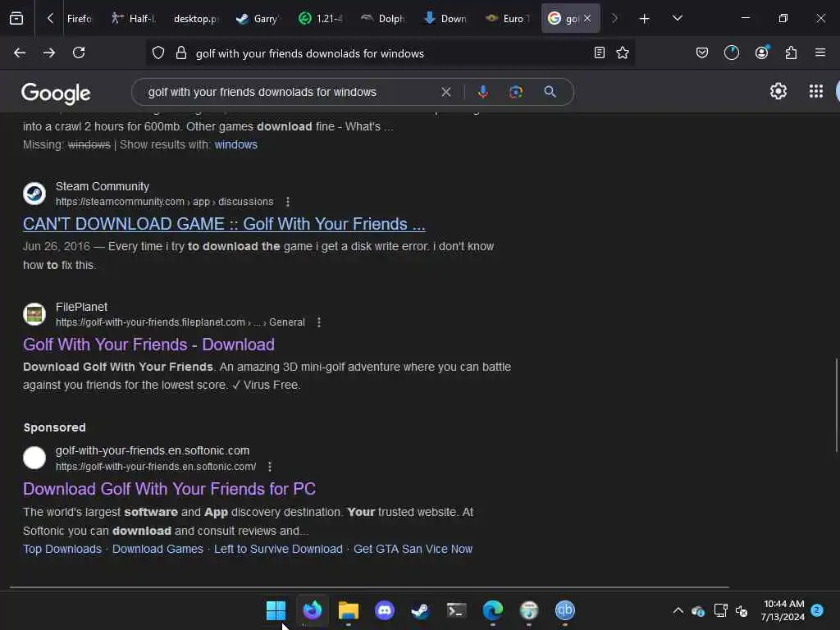Switch to the Half-L tab
Screen dimensions: 840x630
pyautogui.click(x=134, y=19)
